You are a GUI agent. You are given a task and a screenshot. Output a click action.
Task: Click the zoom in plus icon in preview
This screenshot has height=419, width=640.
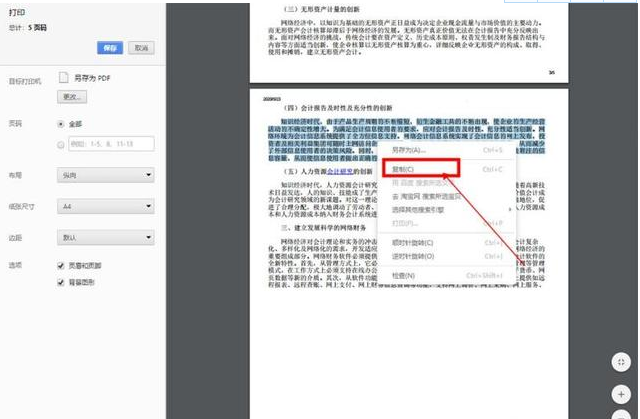(x=621, y=395)
